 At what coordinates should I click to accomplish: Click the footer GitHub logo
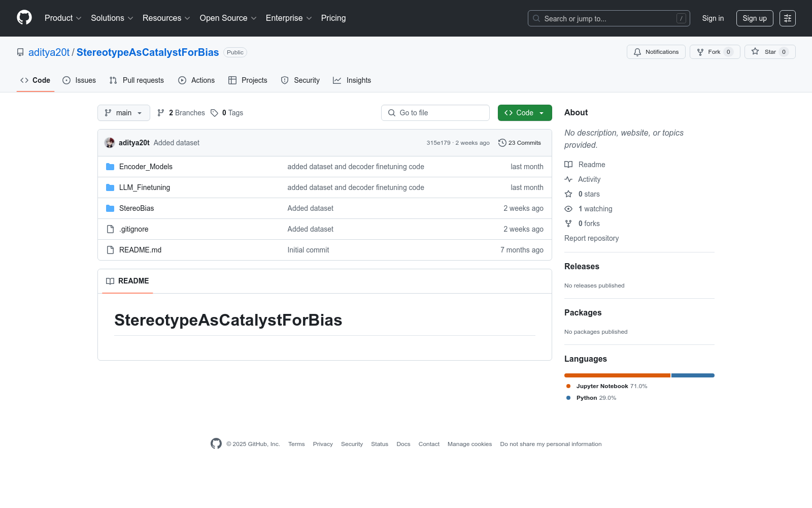(x=216, y=443)
